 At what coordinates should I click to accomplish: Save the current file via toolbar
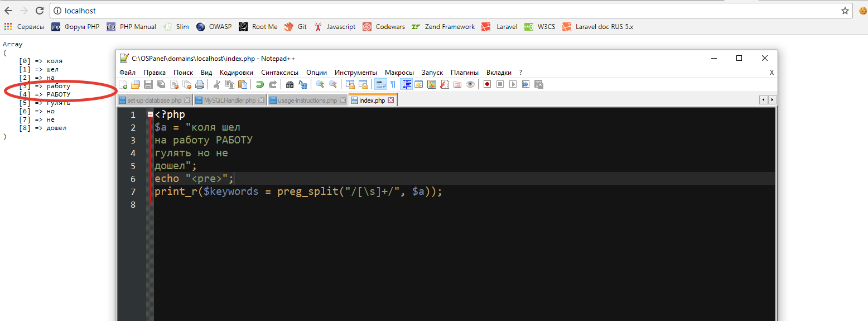click(x=148, y=84)
